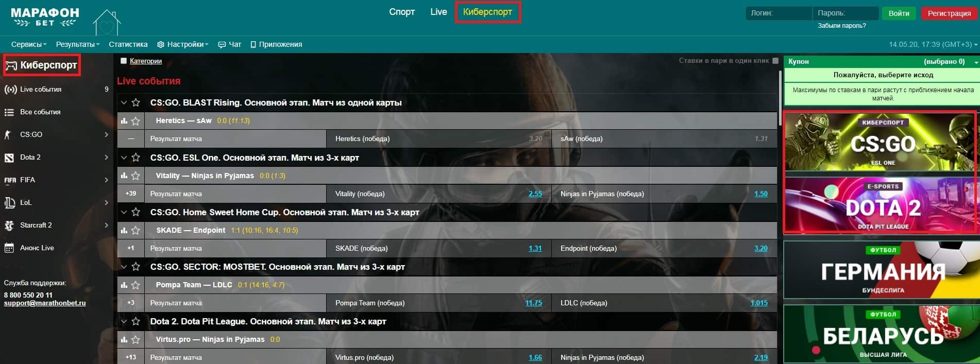The width and height of the screenshot is (980, 364).
Task: Open the Категории link
Action: click(x=146, y=61)
